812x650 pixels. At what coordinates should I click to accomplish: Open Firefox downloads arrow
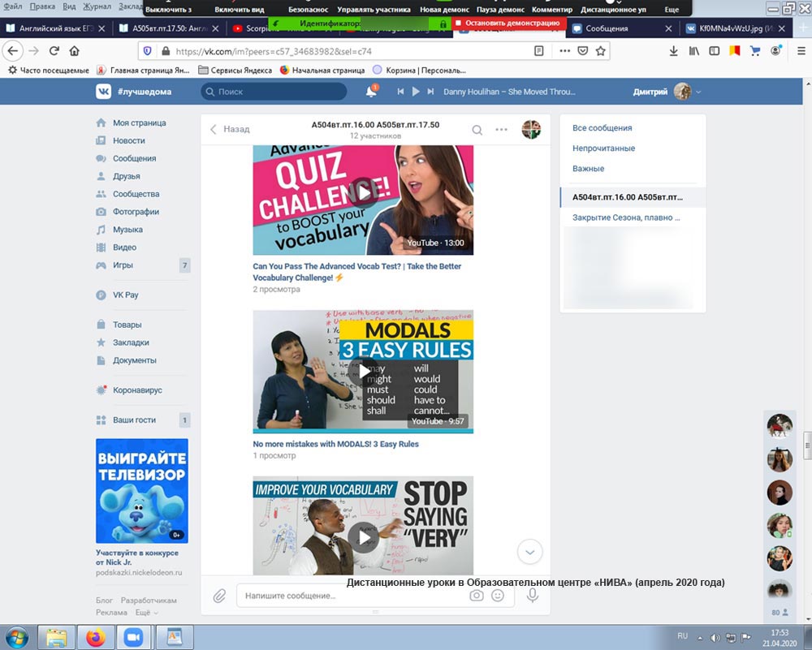coord(673,50)
